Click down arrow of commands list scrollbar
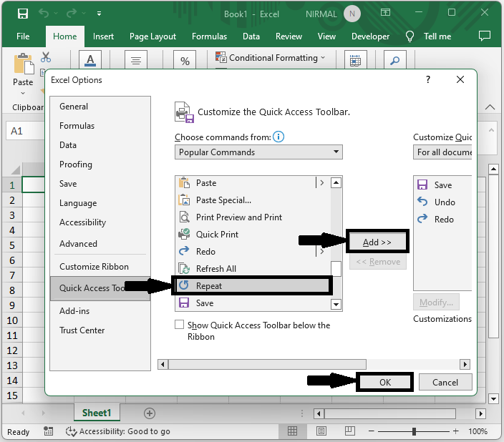This screenshot has width=504, height=442. click(336, 304)
